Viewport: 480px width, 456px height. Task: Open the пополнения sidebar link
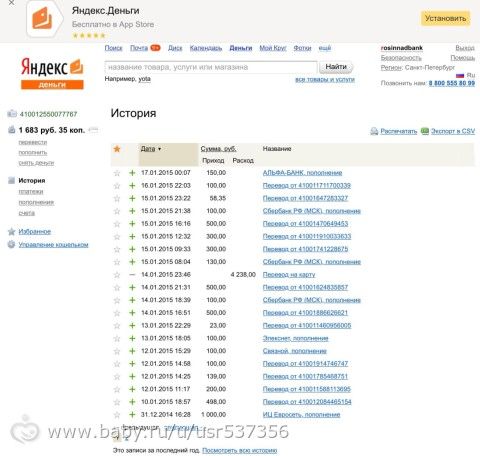(36, 202)
